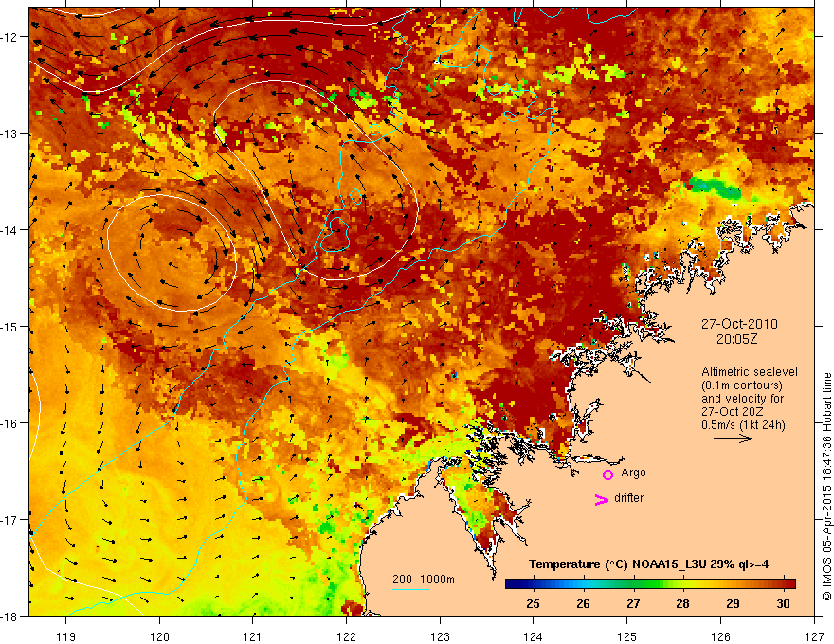The image size is (834, 644).
Task: Click longitude axis label '119'
Action: (66, 636)
